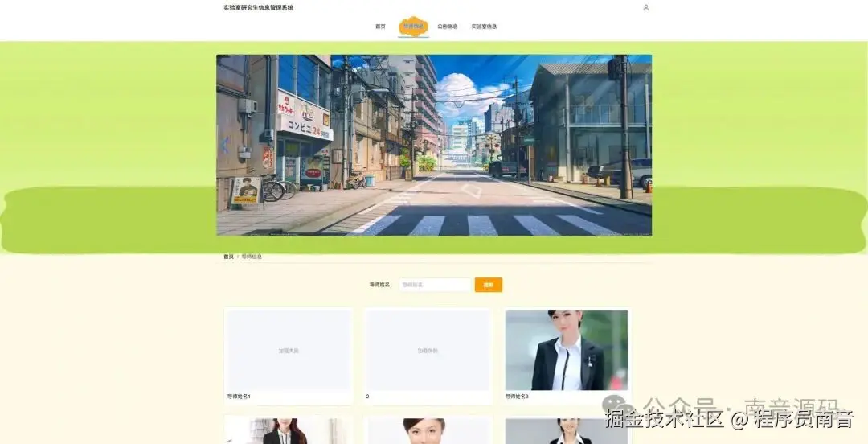This screenshot has width=868, height=444.
Task: Open the close-up face portrait card
Action: pyautogui.click(x=428, y=430)
